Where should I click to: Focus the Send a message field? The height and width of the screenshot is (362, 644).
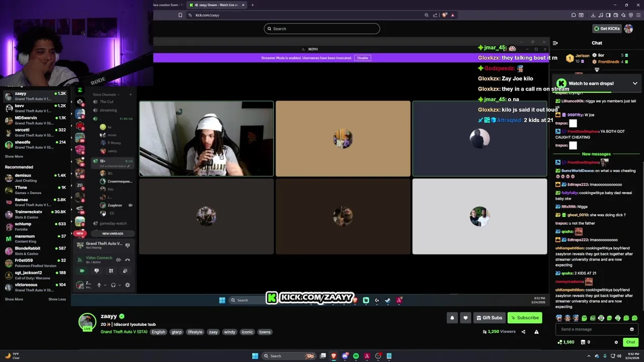(x=597, y=329)
